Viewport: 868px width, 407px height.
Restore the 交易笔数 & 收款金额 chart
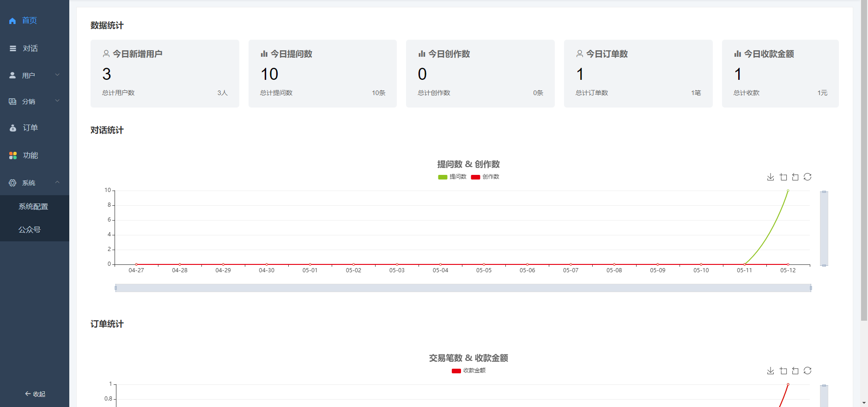pyautogui.click(x=807, y=371)
